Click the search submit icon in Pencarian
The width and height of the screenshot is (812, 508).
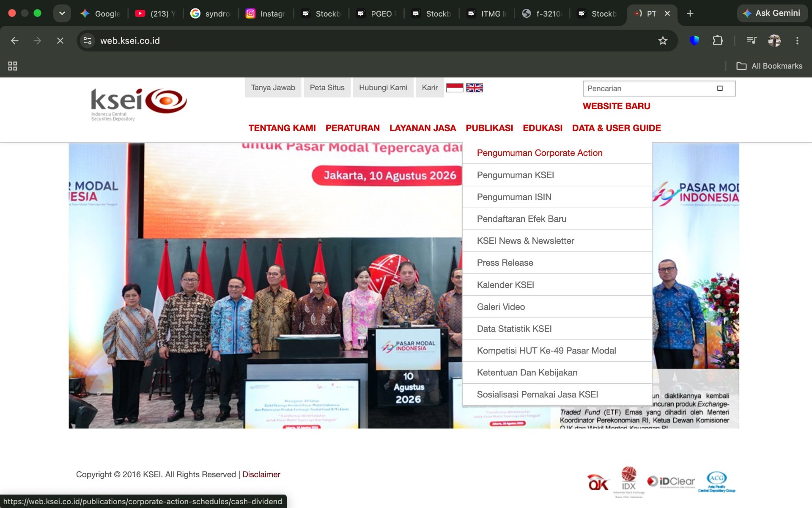[720, 88]
